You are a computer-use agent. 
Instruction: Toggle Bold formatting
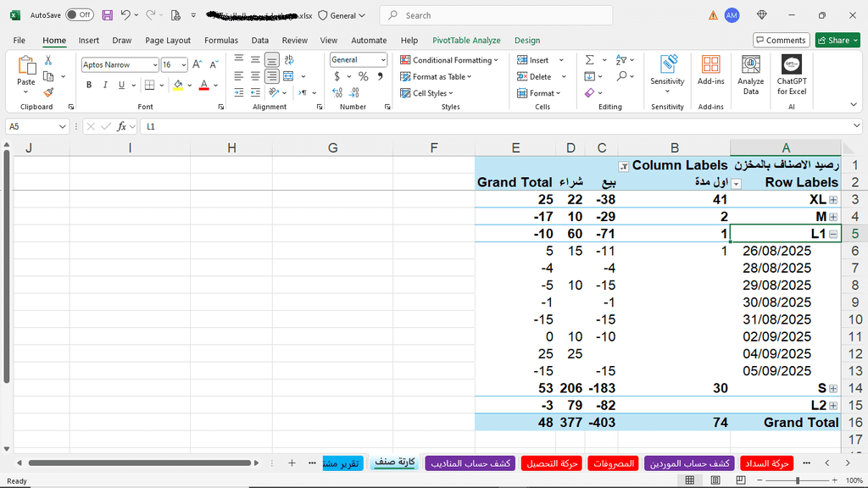pos(90,85)
